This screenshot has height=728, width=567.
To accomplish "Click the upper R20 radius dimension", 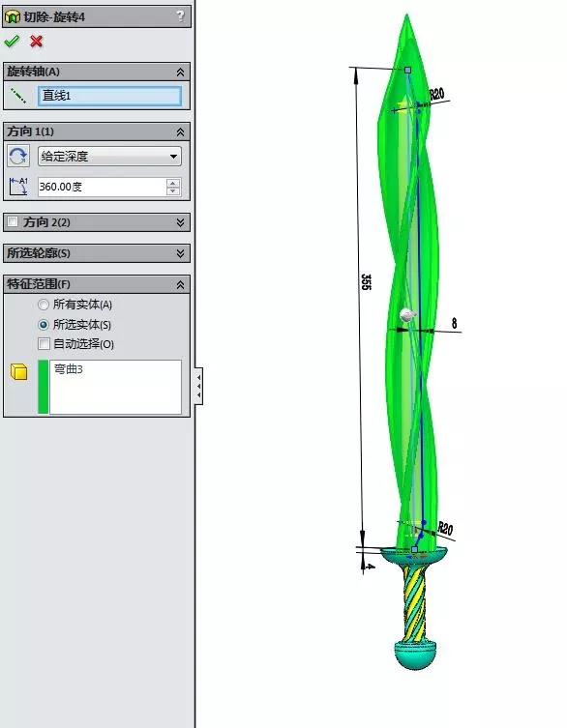I will [x=437, y=94].
